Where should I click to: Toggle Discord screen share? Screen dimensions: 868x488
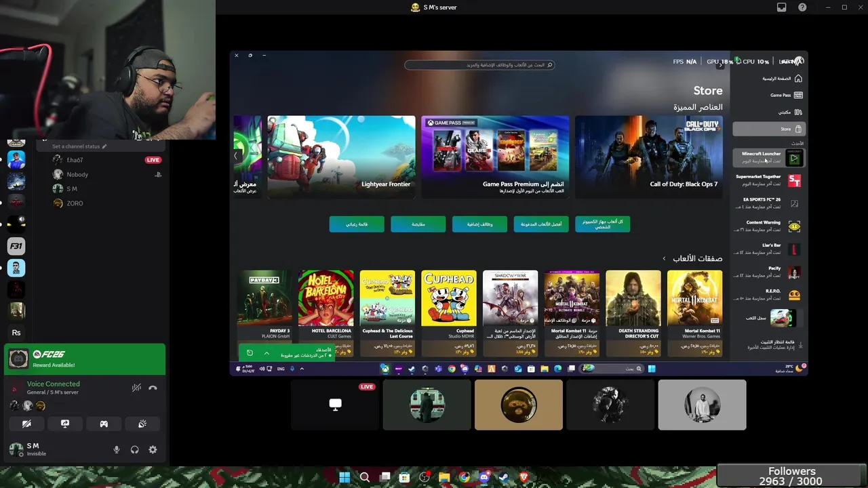coord(65,424)
